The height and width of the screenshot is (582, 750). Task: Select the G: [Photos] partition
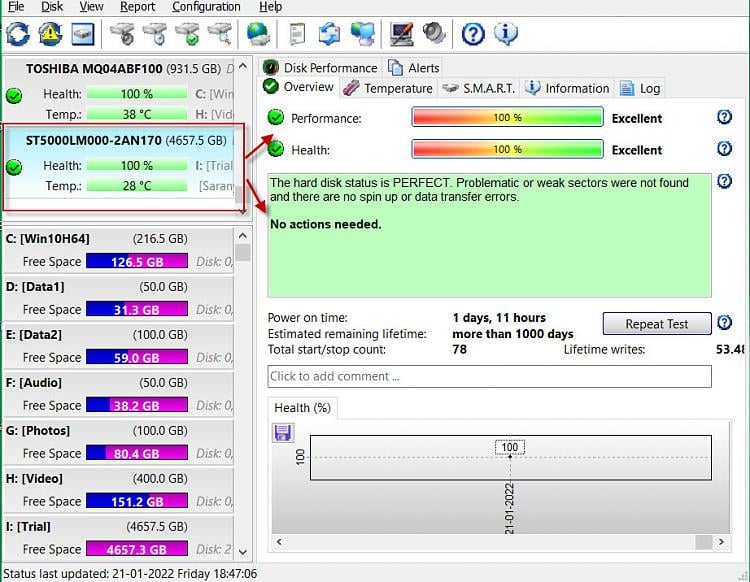pos(119,442)
